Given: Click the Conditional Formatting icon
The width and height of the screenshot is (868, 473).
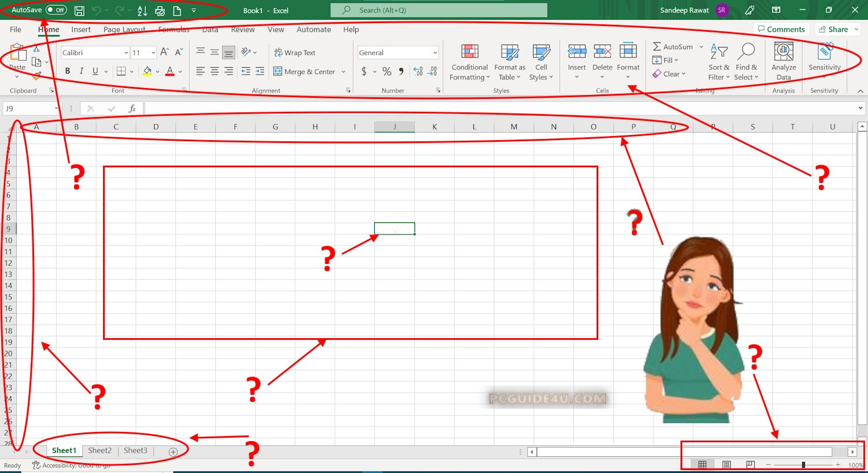Looking at the screenshot, I should click(x=469, y=52).
